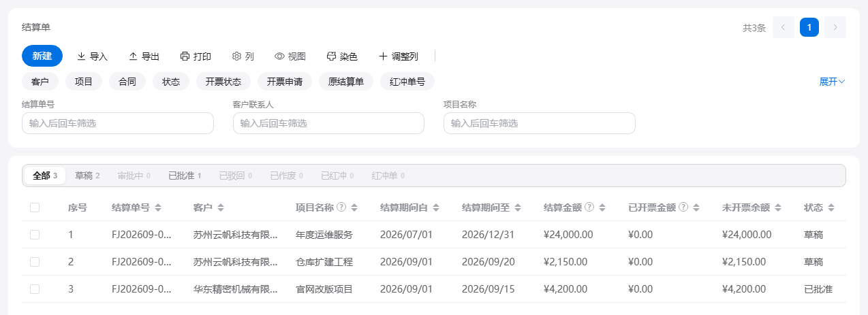Open the 合同 filter chip
Image resolution: width=868 pixels, height=315 pixels.
[x=127, y=82]
